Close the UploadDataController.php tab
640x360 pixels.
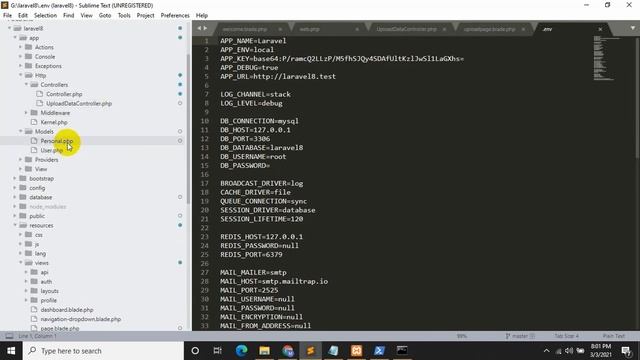(444, 29)
